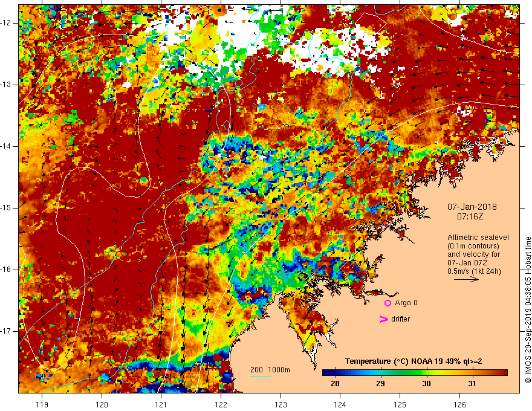Click the 'and velocity for' text line
Viewport: 532px width, 411px height.
[473, 254]
